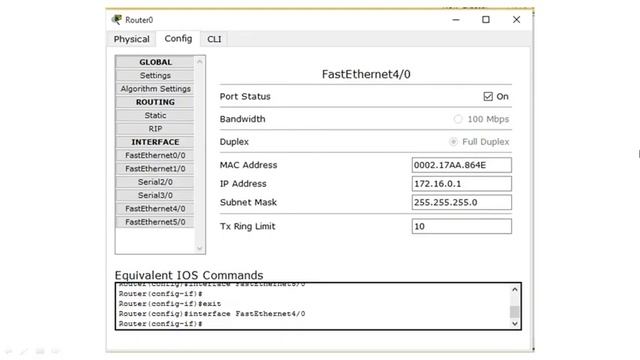The width and height of the screenshot is (640, 360).
Task: Click the 'Router(config-if)#exit' line
Action: click(x=170, y=304)
